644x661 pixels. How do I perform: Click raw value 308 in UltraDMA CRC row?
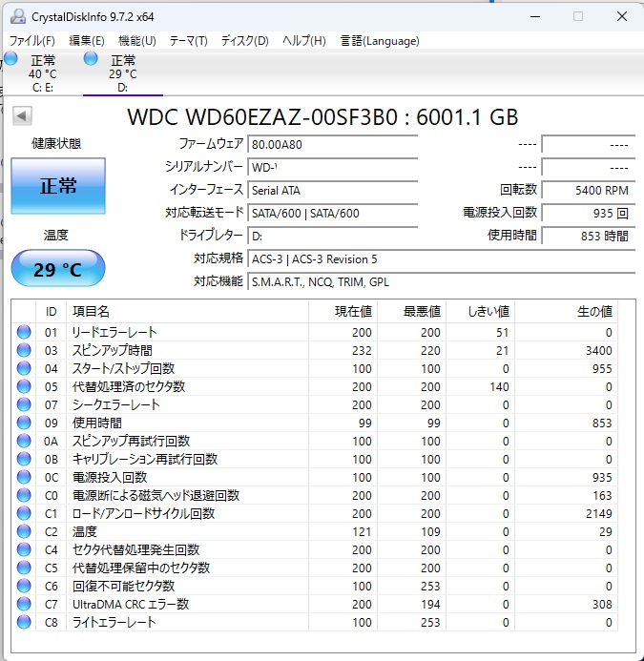point(602,604)
